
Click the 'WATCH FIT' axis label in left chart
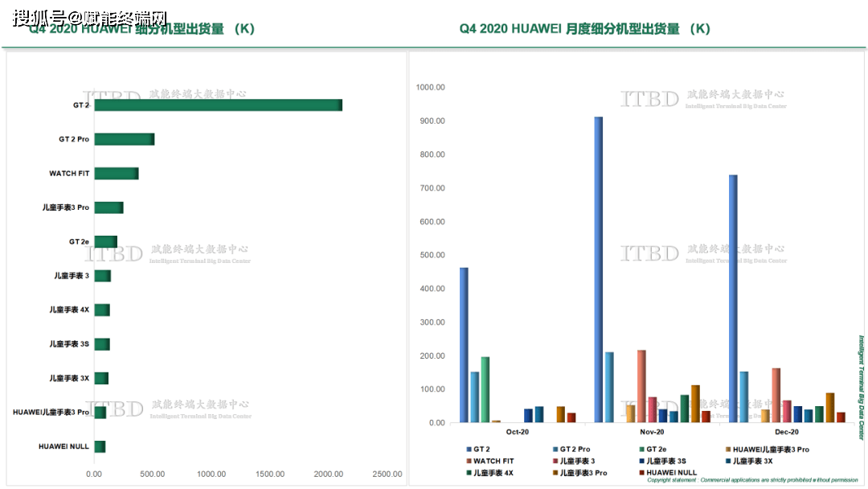coord(69,174)
